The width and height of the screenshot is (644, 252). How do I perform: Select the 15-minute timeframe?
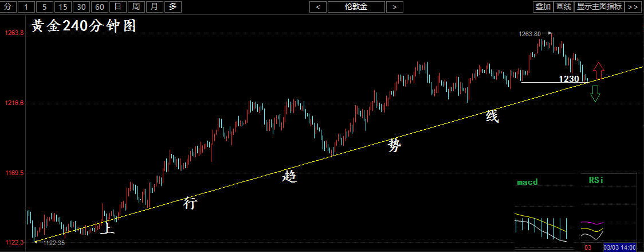(x=63, y=7)
